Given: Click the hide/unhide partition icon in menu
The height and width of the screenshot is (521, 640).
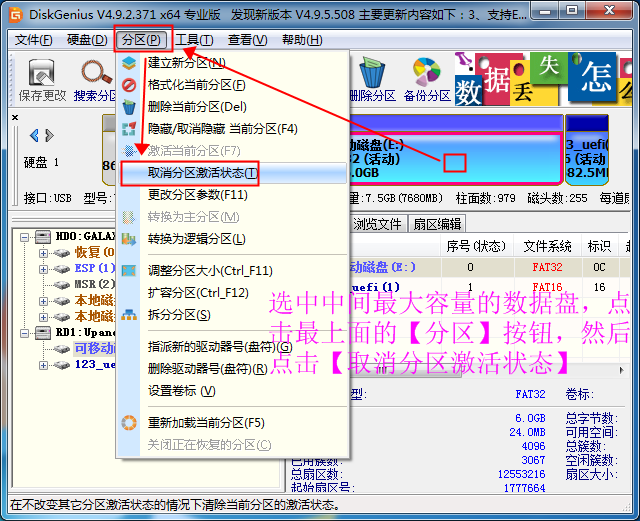Looking at the screenshot, I should 129,129.
